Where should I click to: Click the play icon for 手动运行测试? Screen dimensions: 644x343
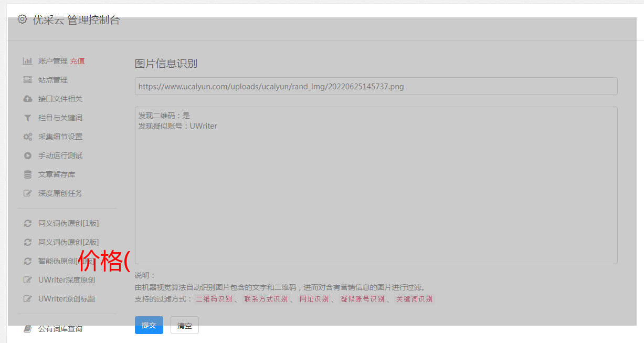coord(28,155)
